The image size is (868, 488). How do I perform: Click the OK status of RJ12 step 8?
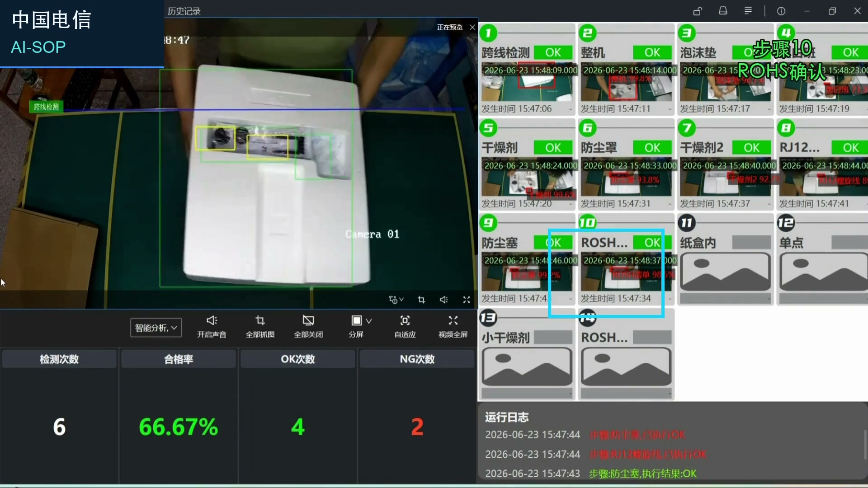(x=850, y=147)
